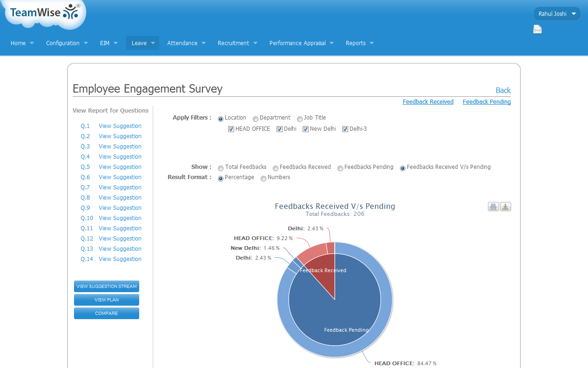Click the download chart icon

click(506, 207)
